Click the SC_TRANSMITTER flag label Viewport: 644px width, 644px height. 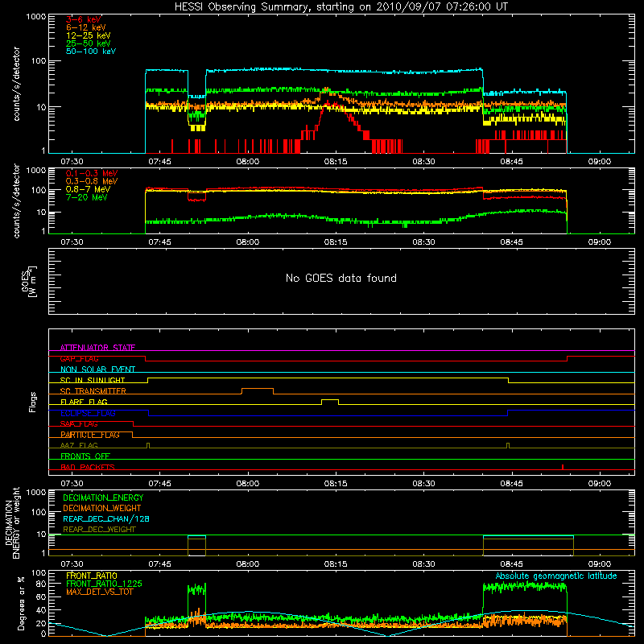[x=93, y=391]
